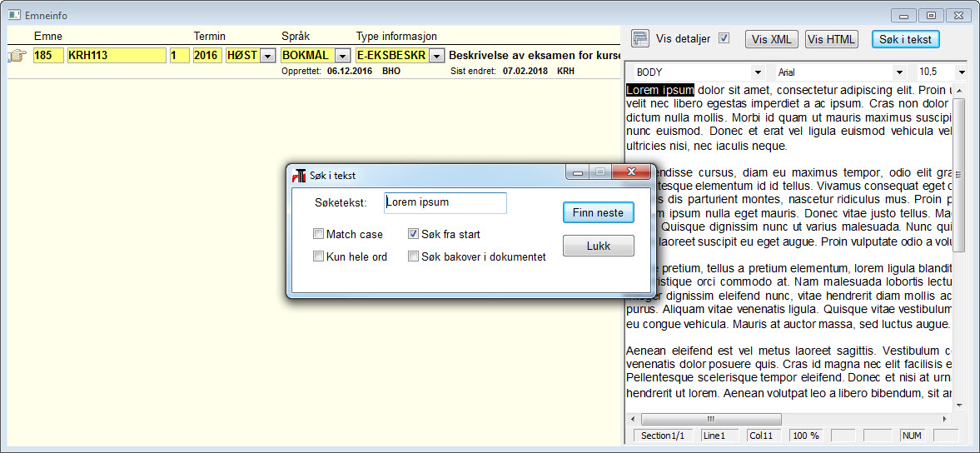Click the KRH113 emne code field
The height and width of the screenshot is (453, 980).
[x=117, y=56]
